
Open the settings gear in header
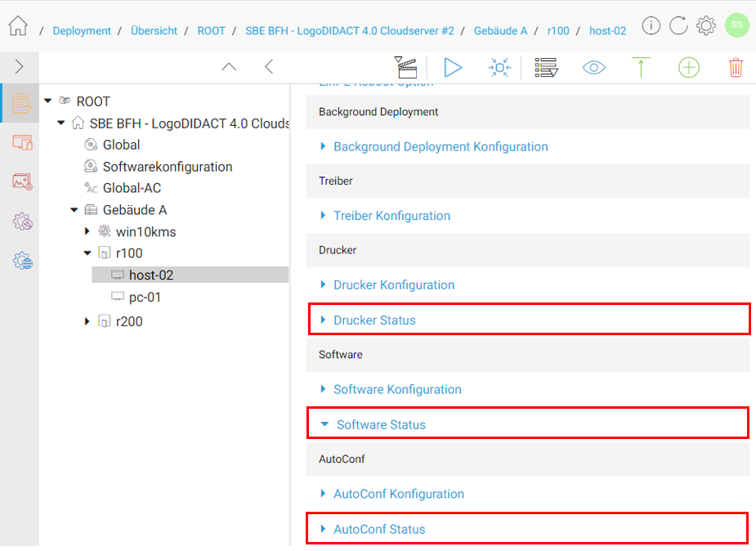[706, 25]
